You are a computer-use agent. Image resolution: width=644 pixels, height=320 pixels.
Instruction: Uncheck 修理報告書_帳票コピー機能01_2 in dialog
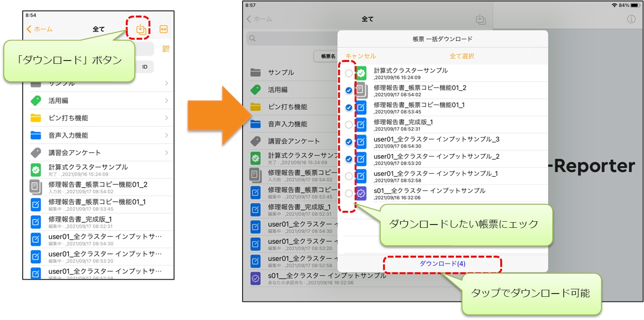[x=349, y=90]
